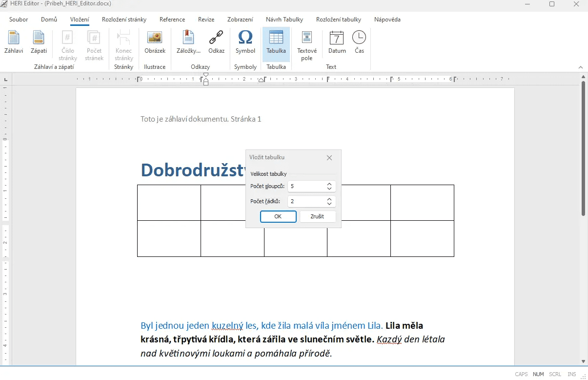The height and width of the screenshot is (380, 588).
Task: Open the Nápověda tab
Action: [387, 20]
